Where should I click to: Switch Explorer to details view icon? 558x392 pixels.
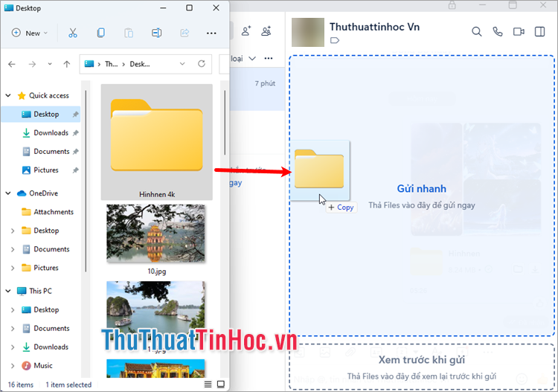tap(208, 384)
